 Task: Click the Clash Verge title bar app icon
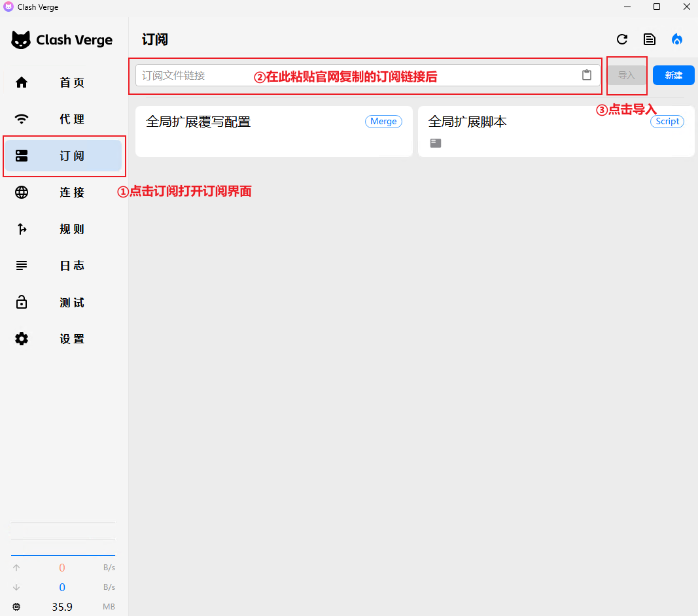(x=8, y=7)
